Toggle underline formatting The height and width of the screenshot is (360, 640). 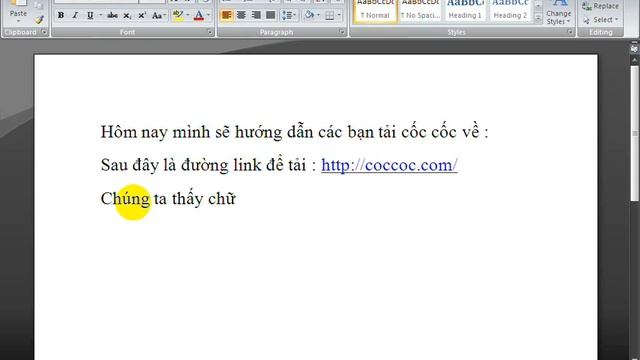(x=90, y=16)
